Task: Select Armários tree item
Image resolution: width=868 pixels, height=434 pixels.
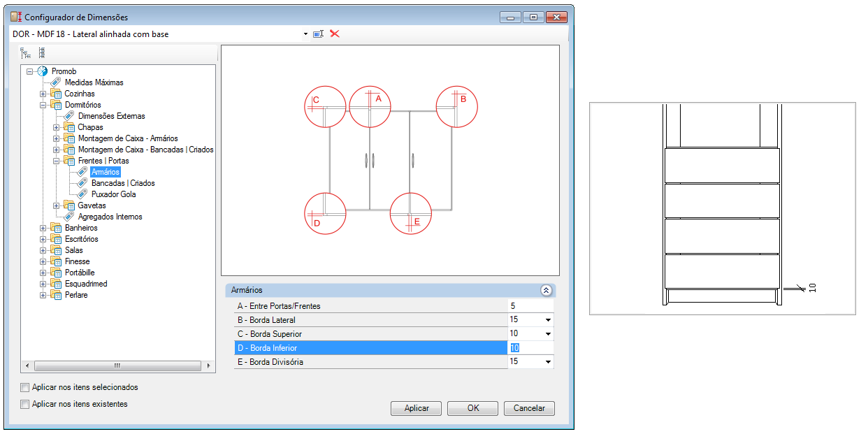Action: (x=106, y=172)
